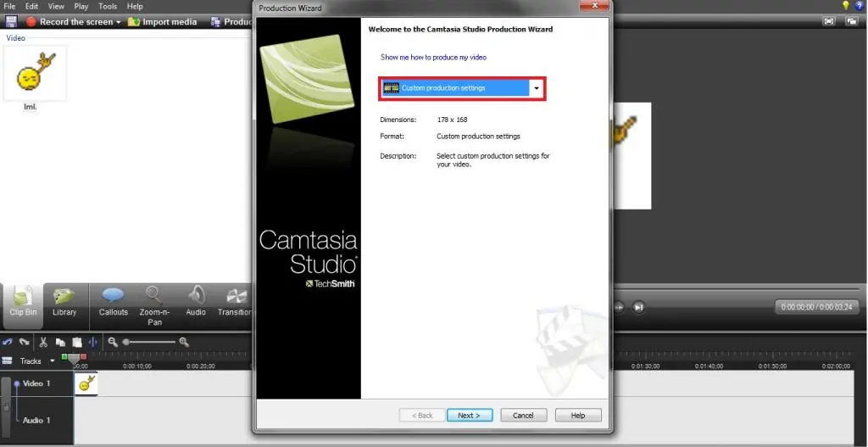Viewport: 868px width, 447px height.
Task: Open the Custom production settings dropdown
Action: click(x=536, y=88)
